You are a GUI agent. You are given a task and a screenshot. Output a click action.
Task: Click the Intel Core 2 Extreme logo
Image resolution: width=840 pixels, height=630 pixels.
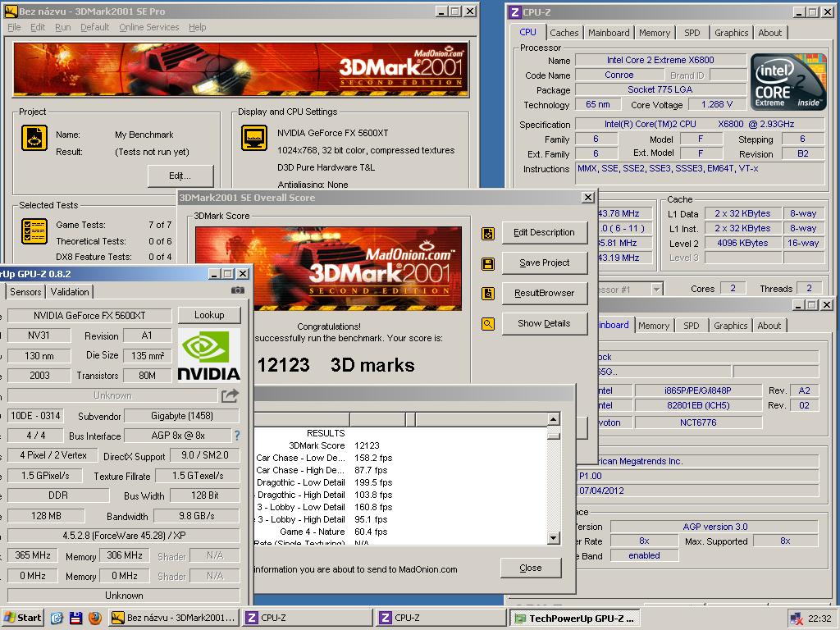pyautogui.click(x=787, y=81)
